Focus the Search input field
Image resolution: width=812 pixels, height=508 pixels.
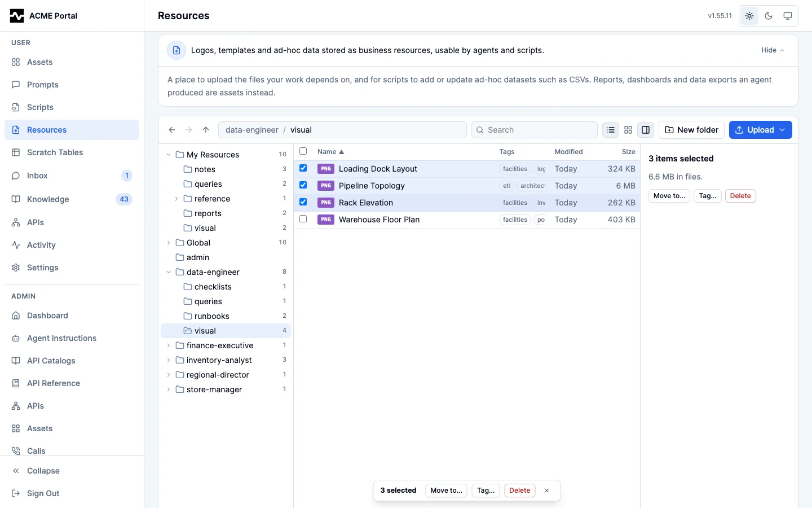[x=535, y=130]
